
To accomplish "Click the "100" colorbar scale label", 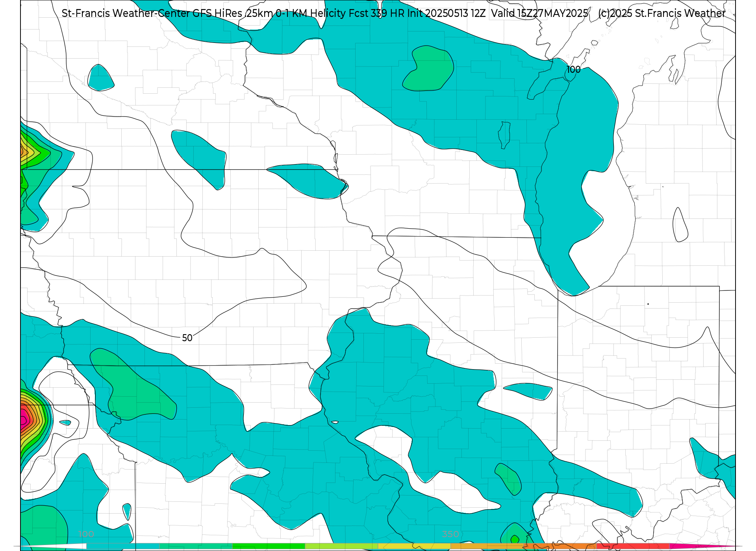I will pyautogui.click(x=86, y=534).
